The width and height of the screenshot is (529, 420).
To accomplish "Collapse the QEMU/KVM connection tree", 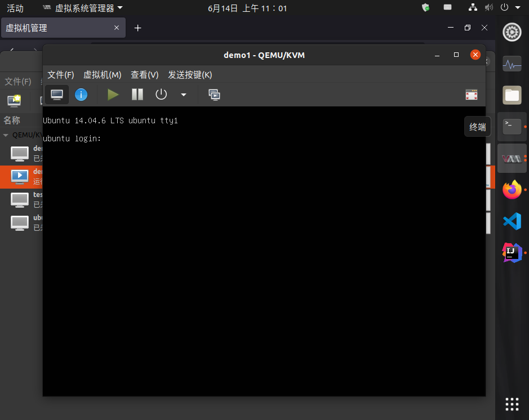I will [x=6, y=135].
